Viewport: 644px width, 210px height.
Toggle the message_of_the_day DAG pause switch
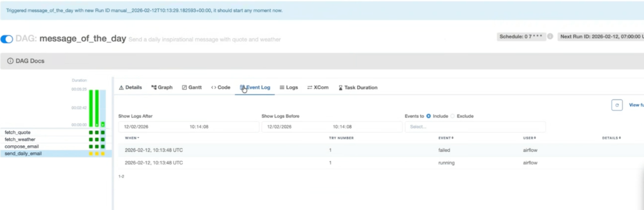click(7, 39)
